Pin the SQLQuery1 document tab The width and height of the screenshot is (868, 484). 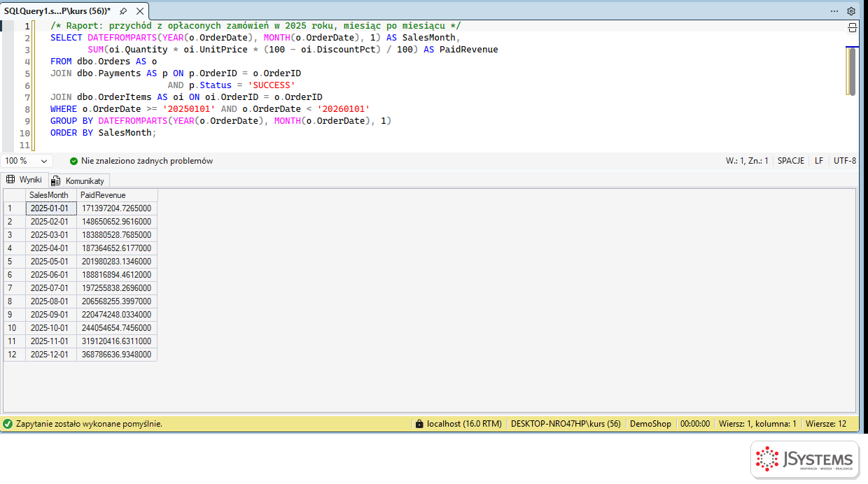123,11
